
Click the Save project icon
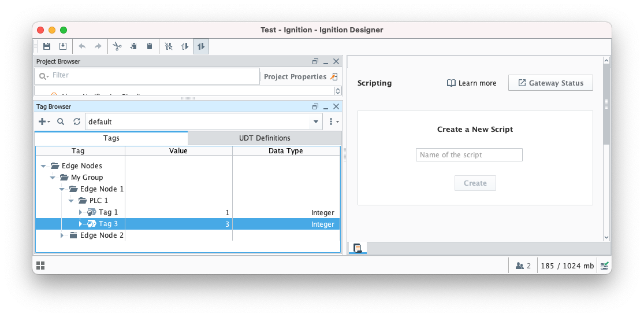point(47,46)
